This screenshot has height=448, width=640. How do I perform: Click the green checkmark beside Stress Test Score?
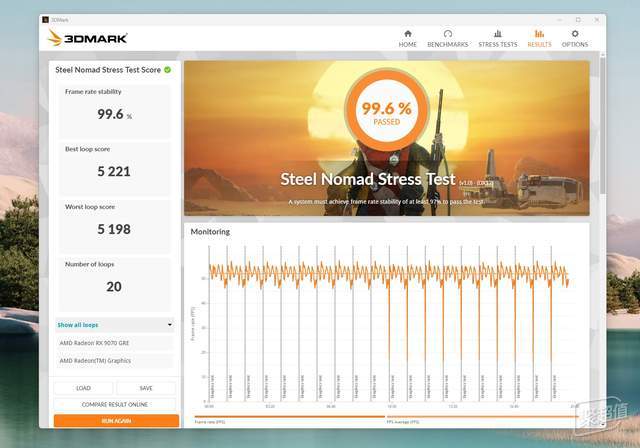[x=167, y=70]
